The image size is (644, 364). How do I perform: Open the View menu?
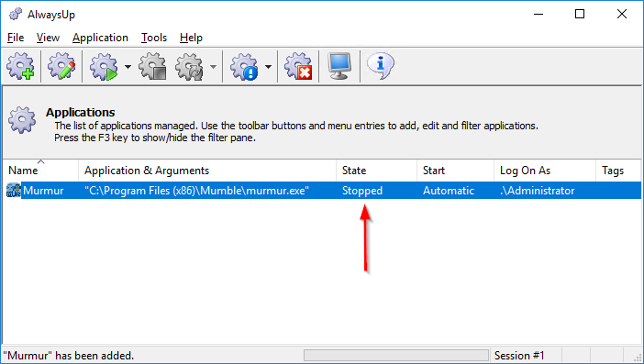pos(48,38)
